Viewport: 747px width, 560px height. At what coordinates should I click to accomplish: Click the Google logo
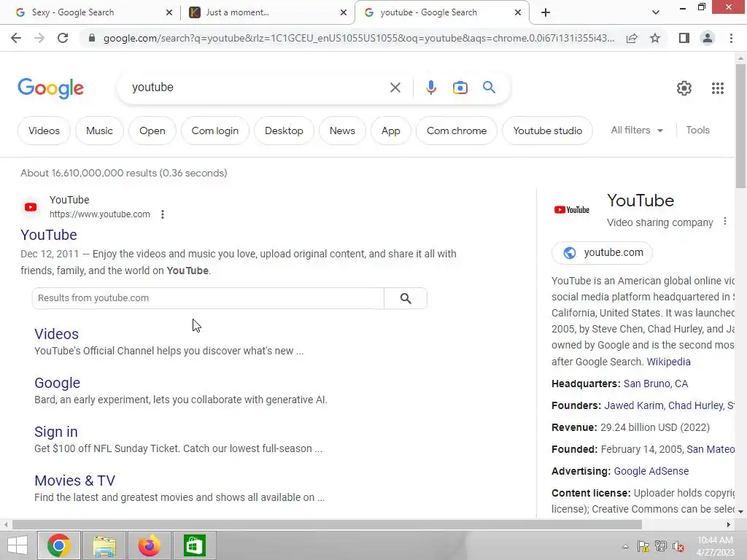(x=51, y=88)
